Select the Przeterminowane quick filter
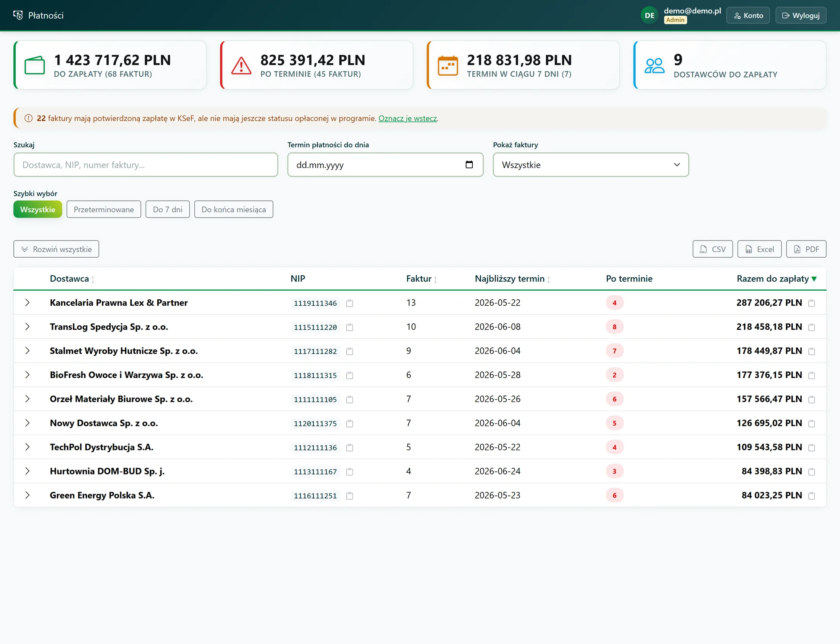The image size is (840, 644). point(103,209)
